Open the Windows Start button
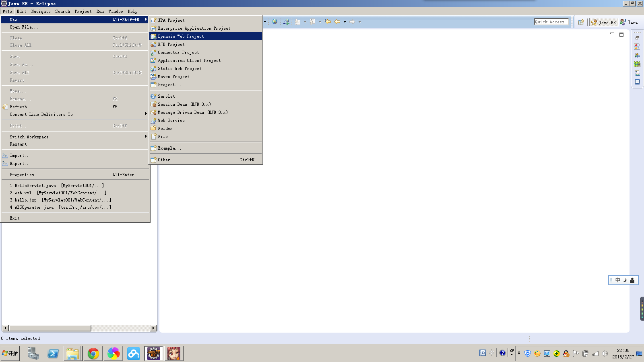This screenshot has width=644, height=362. tap(10, 353)
